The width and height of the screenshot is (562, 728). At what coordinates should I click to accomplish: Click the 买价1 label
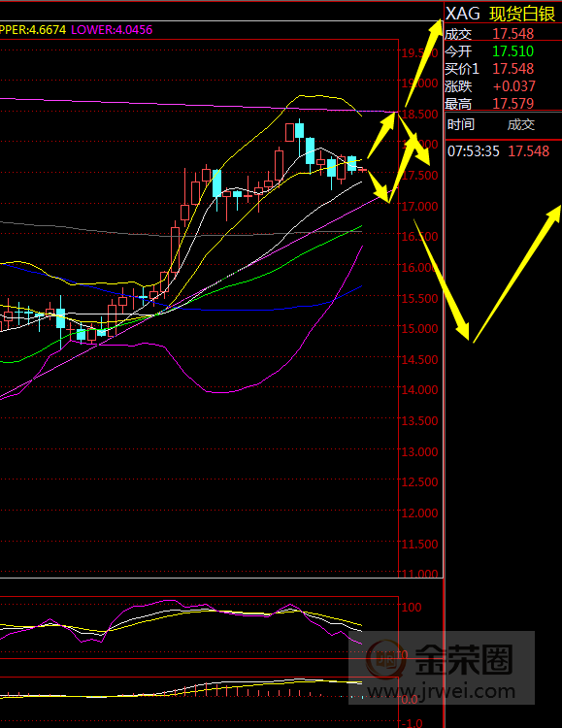pos(462,69)
